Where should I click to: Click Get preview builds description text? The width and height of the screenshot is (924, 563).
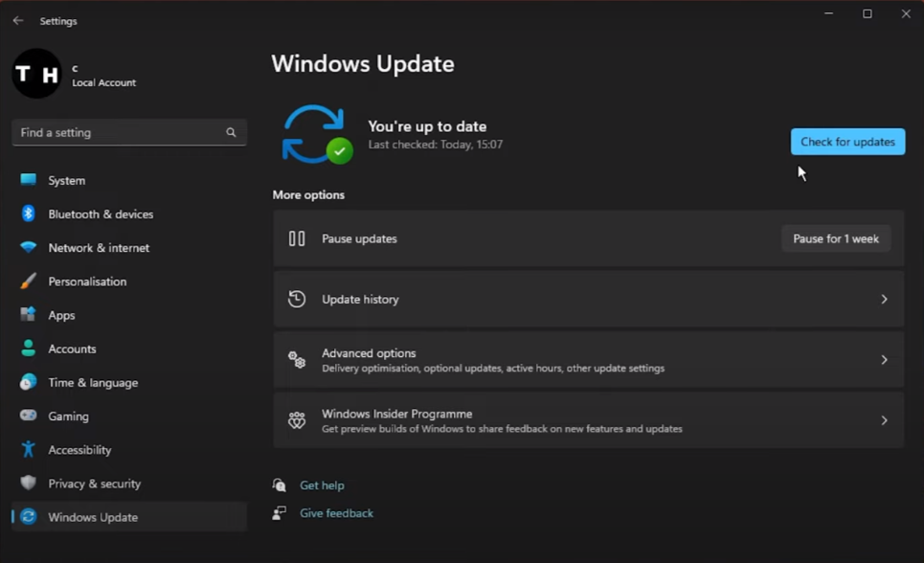pyautogui.click(x=502, y=429)
